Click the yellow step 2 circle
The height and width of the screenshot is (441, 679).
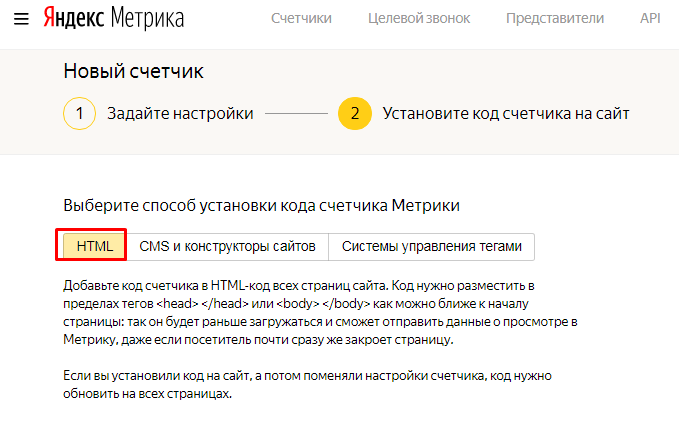354,114
